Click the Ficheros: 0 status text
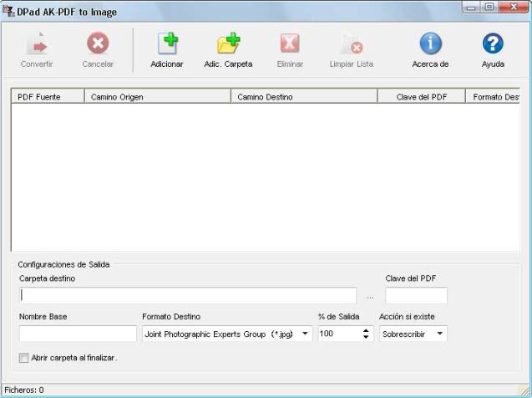 [x=24, y=390]
